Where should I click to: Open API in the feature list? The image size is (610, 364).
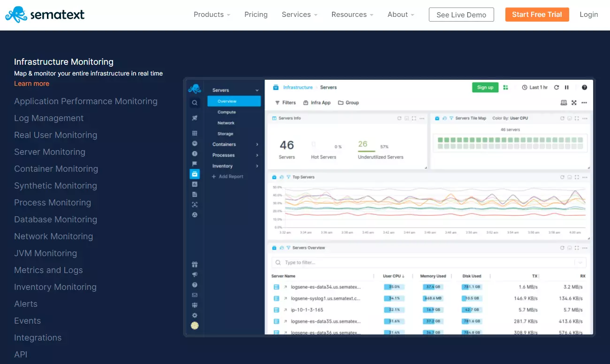click(21, 355)
